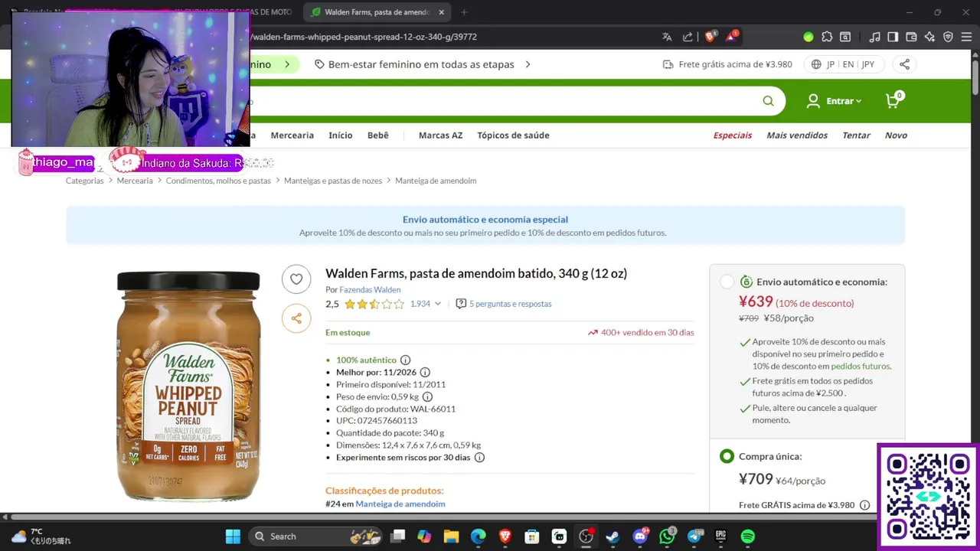
Task: Open pedidos futuros link
Action: (860, 367)
